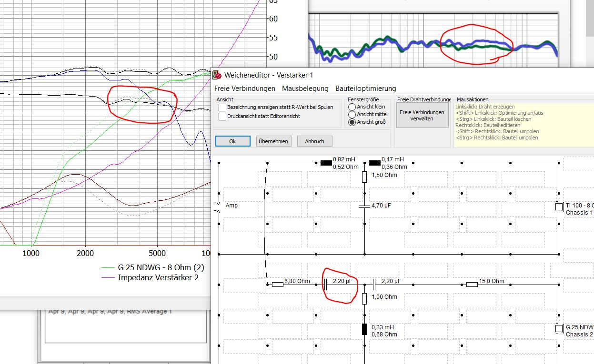Click the TI 100 speaker symbol Chassis 1
Viewport: 594px width, 364px height.
[559, 207]
